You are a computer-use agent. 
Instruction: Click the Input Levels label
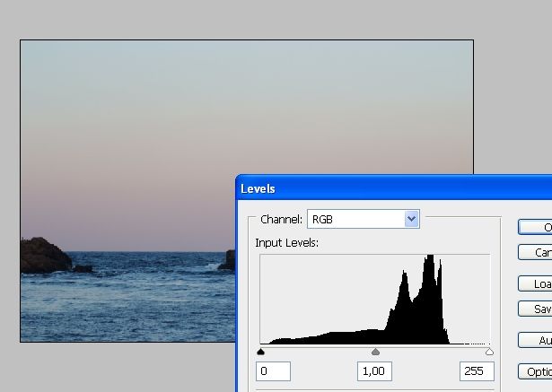pyautogui.click(x=286, y=243)
